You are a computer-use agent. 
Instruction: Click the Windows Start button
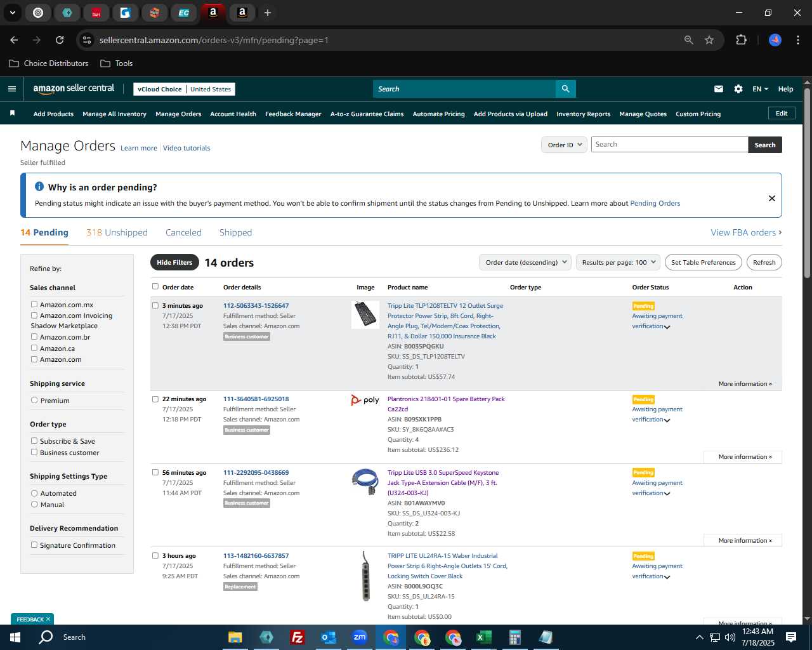tap(15, 637)
